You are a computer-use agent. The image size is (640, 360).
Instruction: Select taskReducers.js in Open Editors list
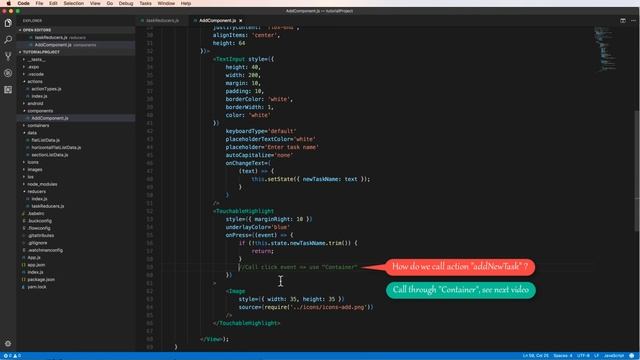pos(76,38)
